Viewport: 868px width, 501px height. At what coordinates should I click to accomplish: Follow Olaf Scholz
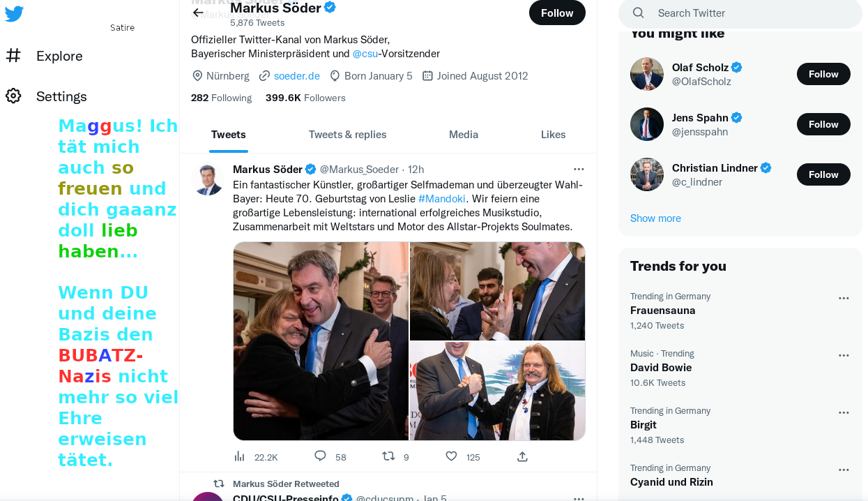pos(823,74)
